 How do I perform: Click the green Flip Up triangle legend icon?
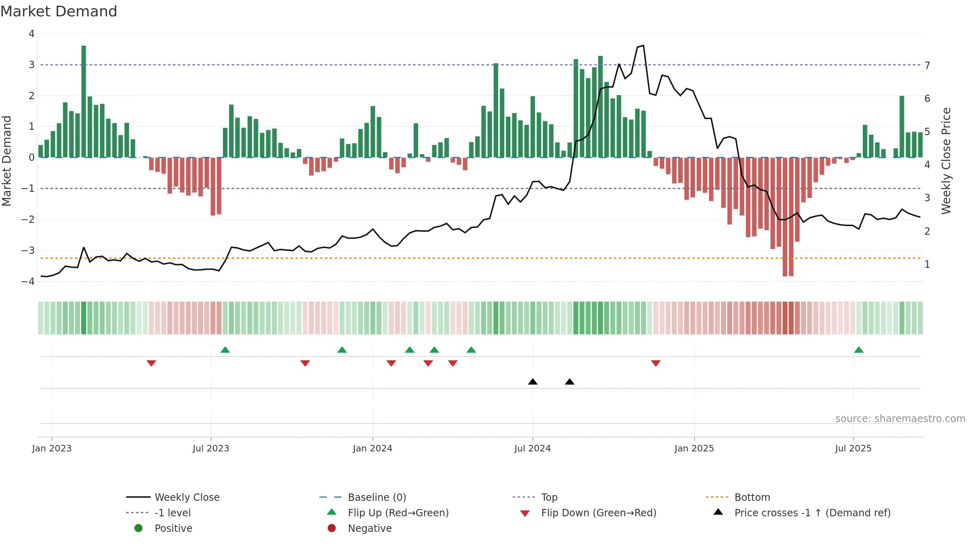332,512
